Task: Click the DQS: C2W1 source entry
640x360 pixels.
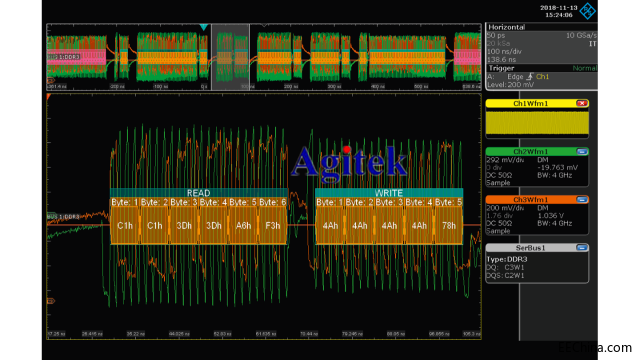Action: (505, 276)
